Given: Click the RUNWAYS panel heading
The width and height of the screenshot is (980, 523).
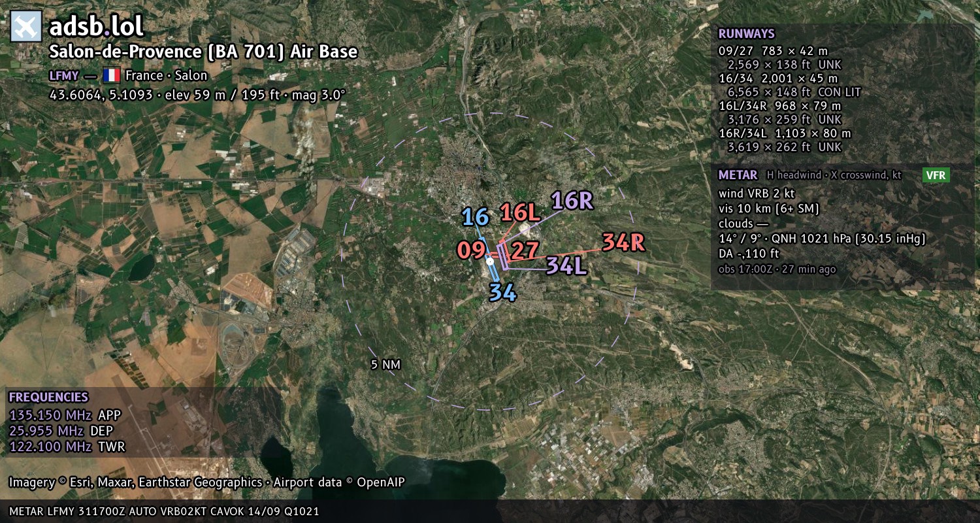Looking at the screenshot, I should (746, 33).
